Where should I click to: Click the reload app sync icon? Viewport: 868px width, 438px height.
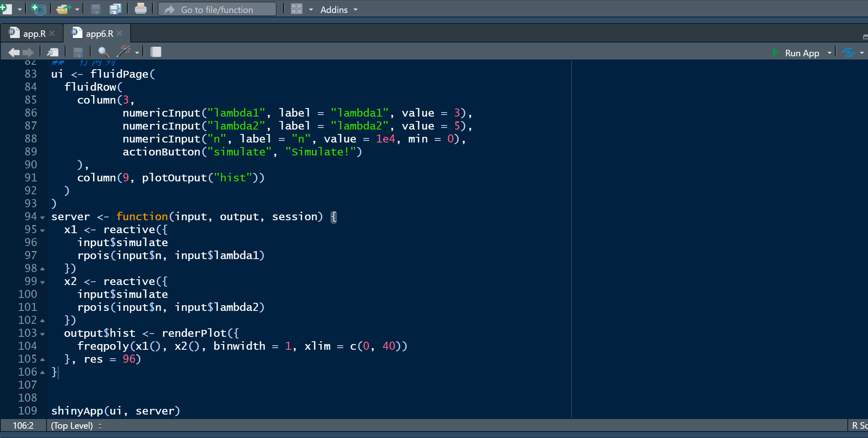click(x=849, y=53)
